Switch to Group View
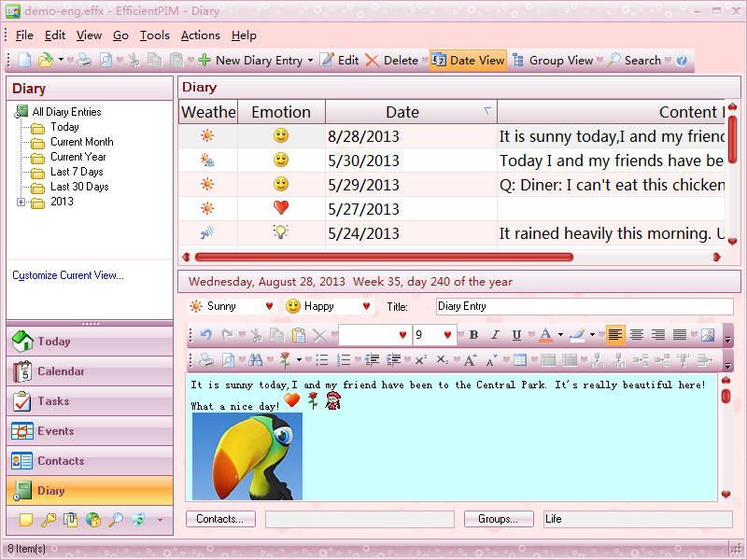Viewport: 747px width, 560px height. point(553,61)
